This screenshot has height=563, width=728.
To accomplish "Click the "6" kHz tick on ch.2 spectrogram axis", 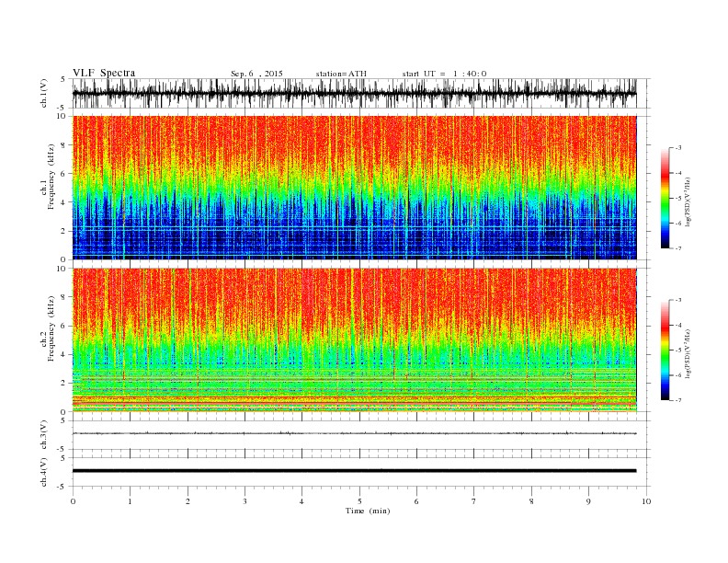I will click(64, 326).
